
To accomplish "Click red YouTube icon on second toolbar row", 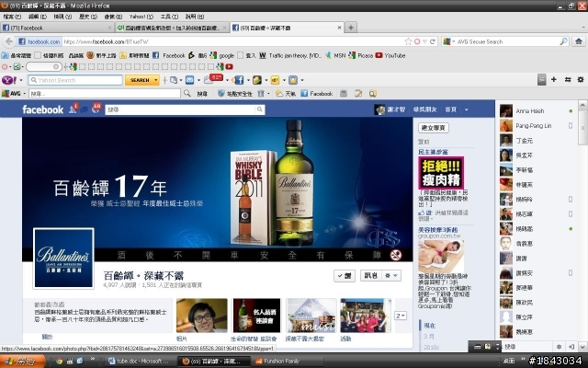I will pos(229,67).
